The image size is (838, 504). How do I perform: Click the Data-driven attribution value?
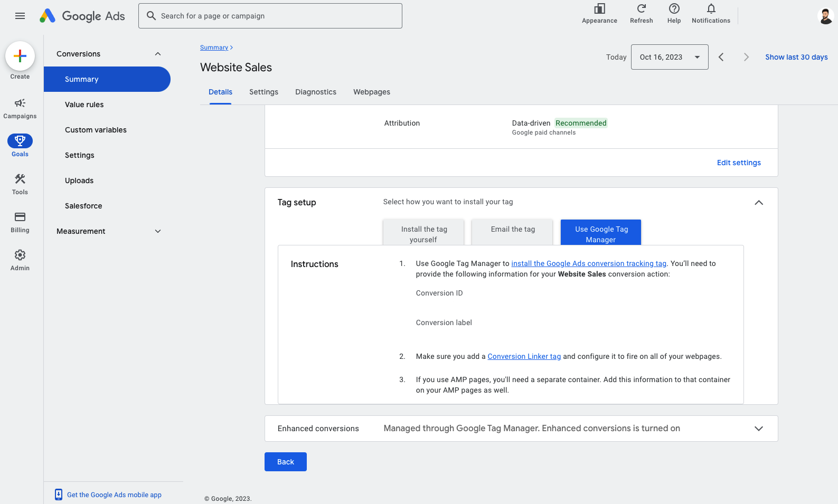(x=531, y=123)
